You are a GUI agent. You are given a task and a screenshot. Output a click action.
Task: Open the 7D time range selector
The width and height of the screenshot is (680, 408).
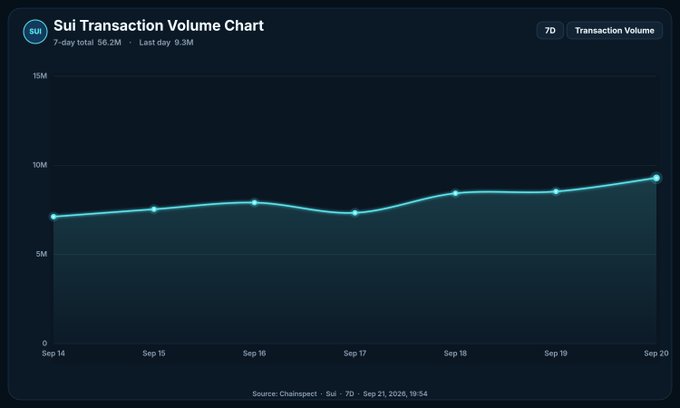click(x=550, y=30)
